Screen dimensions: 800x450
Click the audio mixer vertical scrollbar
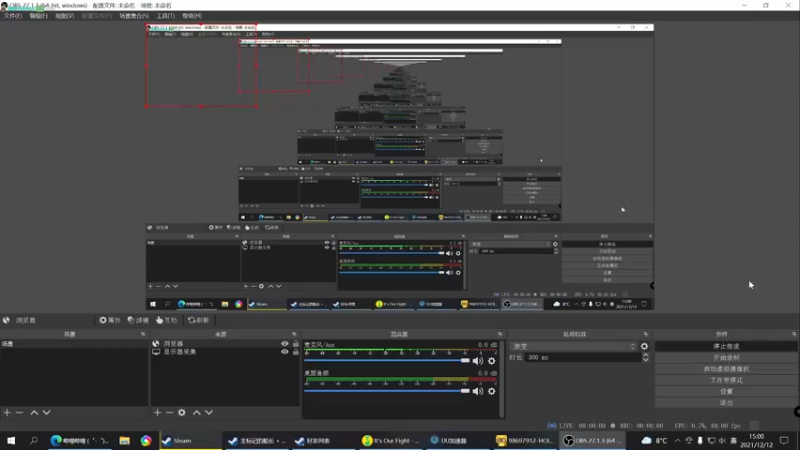[502, 379]
